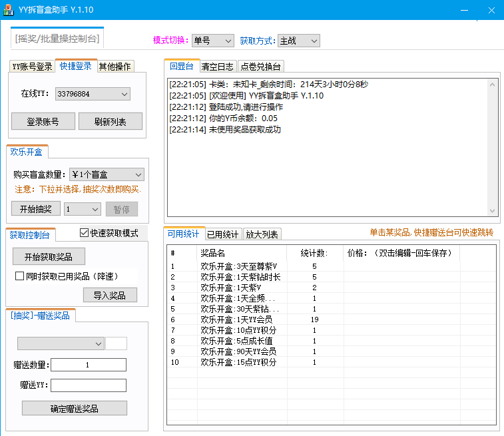Screen dimensions: 504x436
Task: Focus the 赠送YY input field
Action: [x=89, y=385]
